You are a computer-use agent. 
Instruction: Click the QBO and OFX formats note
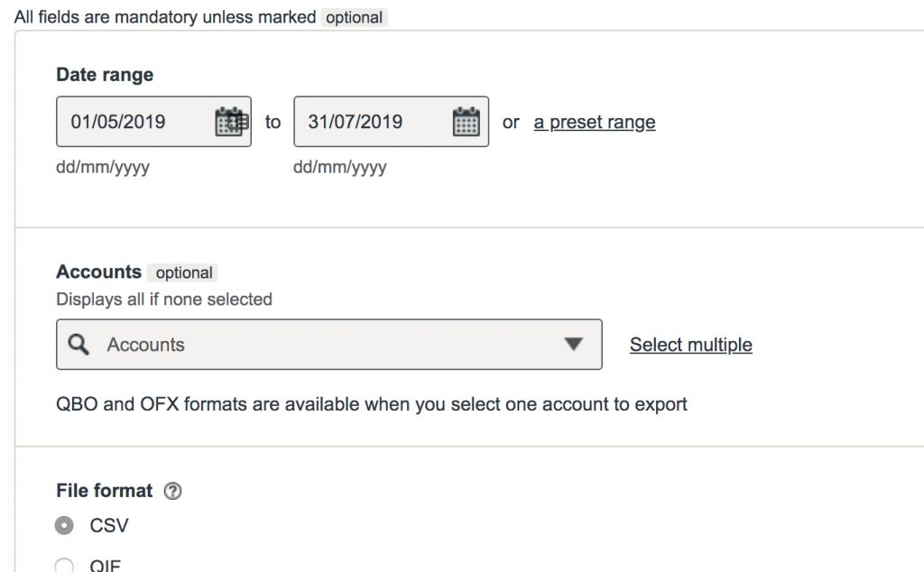tap(371, 405)
